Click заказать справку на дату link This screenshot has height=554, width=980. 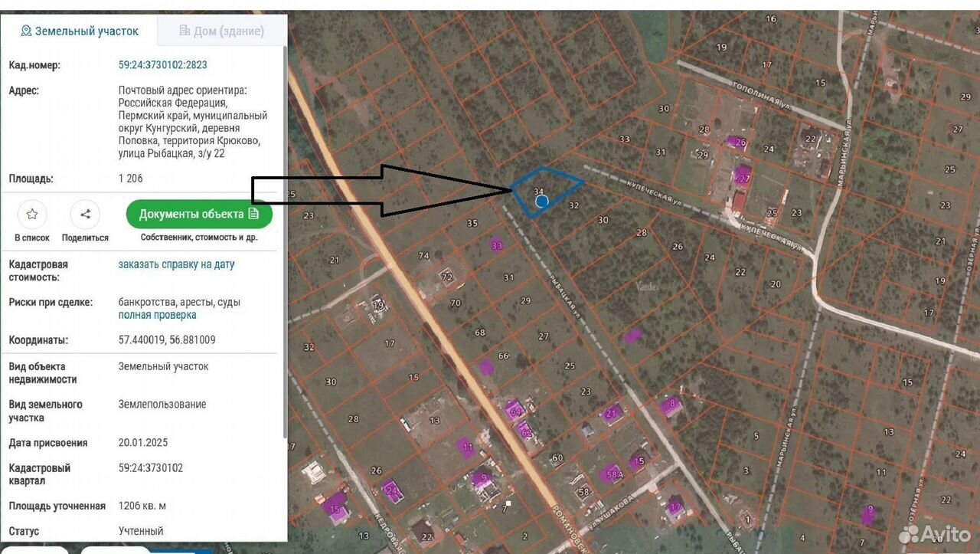pos(177,264)
